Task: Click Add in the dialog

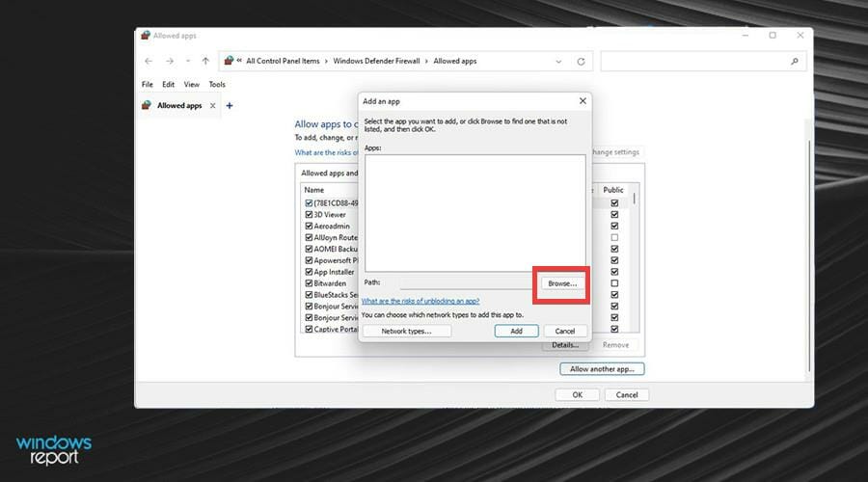Action: pyautogui.click(x=517, y=331)
